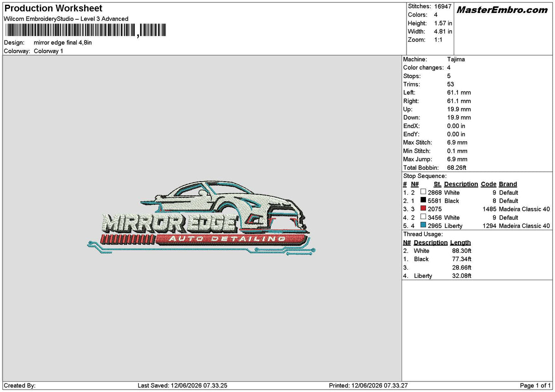Click the Liberty teal color swatch
The width and height of the screenshot is (555, 392).
click(423, 226)
